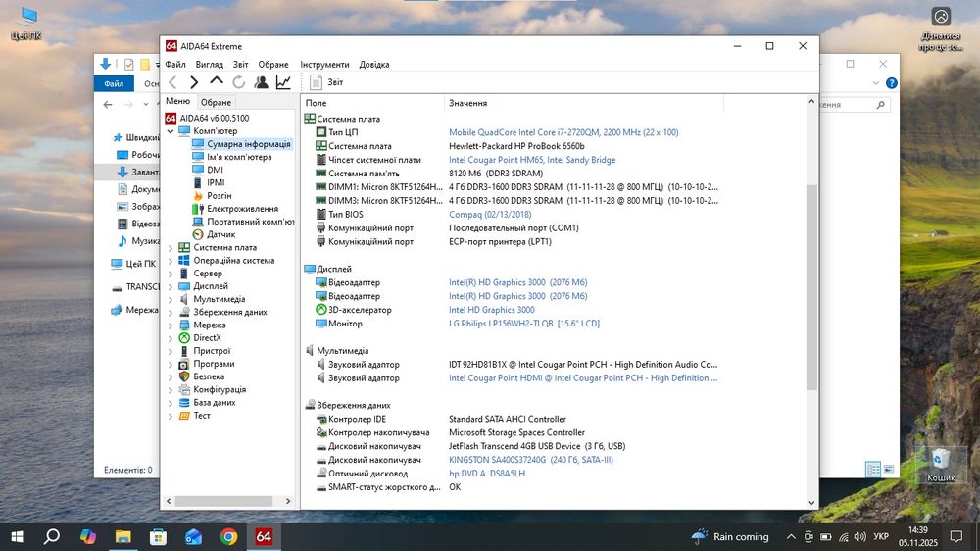This screenshot has width=980, height=551.
Task: Open the Intel HD Graphics 3000 3D-accelerator link
Action: [x=491, y=310]
